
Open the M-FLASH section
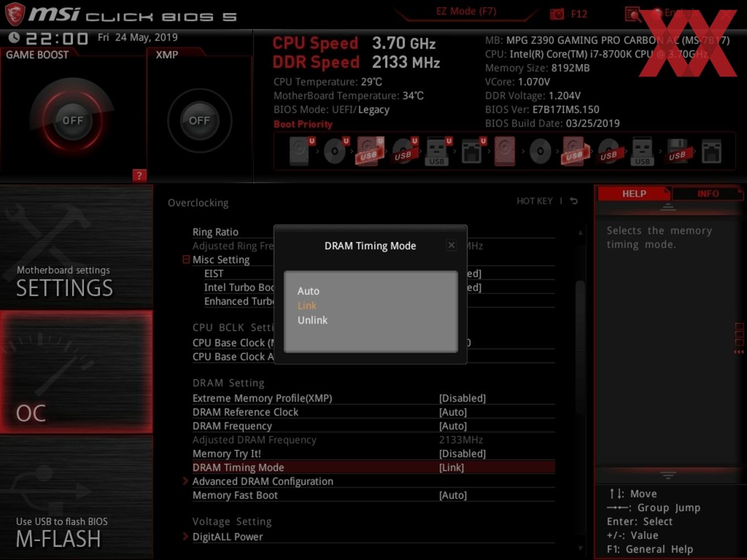pos(76,498)
